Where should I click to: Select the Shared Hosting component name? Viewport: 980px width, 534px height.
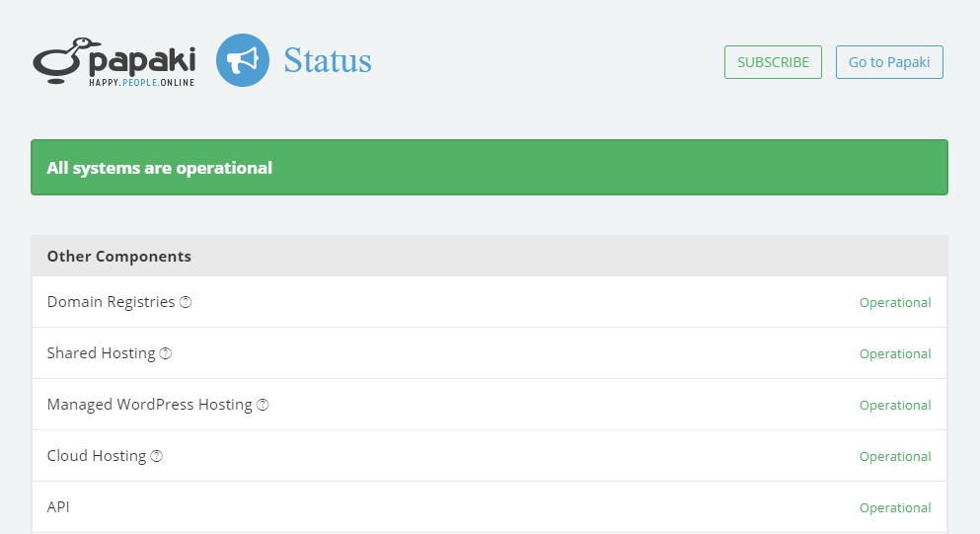click(x=102, y=353)
